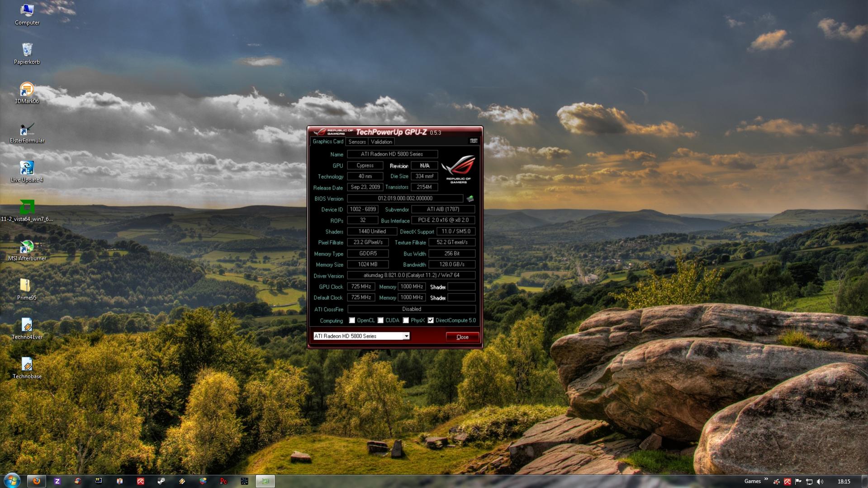Viewport: 868px width, 488px height.
Task: Click the Die Size 334 mm² value
Action: [424, 176]
